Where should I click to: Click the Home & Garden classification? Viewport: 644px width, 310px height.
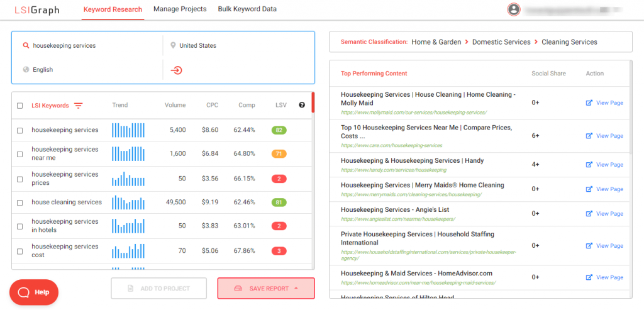point(436,42)
